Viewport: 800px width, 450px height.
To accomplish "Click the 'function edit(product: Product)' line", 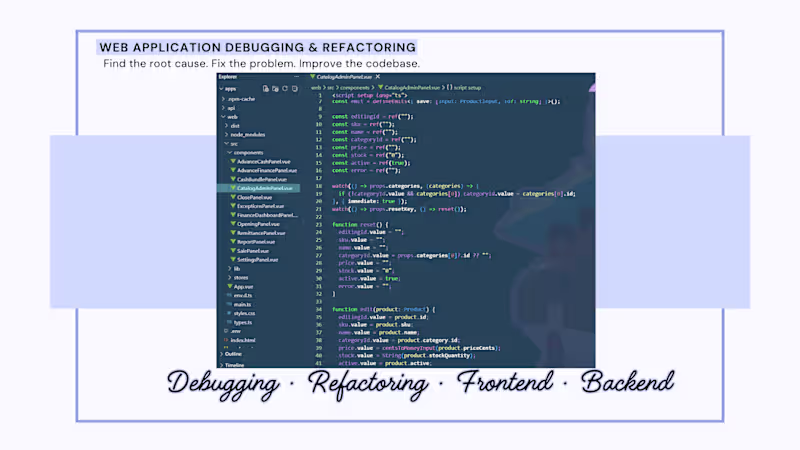I will (x=384, y=309).
